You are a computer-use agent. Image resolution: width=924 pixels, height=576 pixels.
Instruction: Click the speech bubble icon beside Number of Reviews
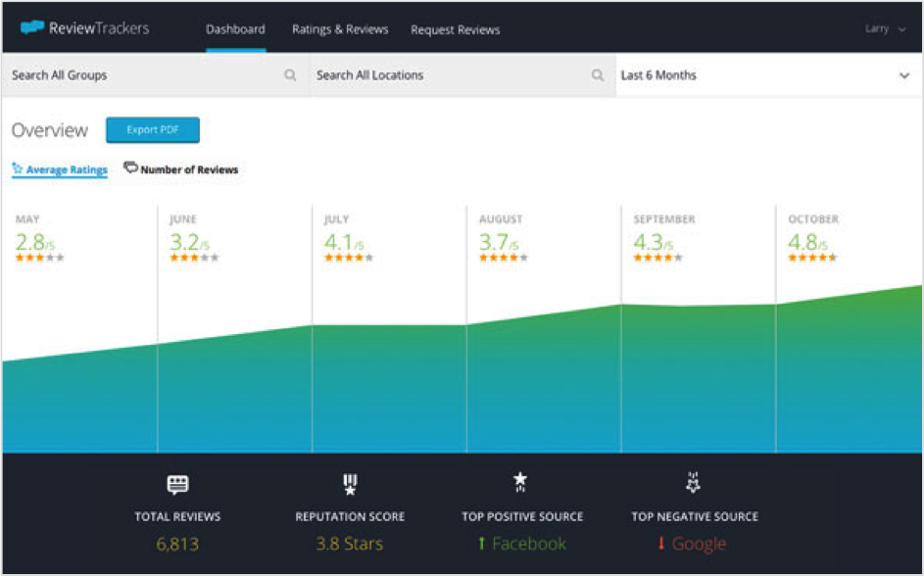click(x=130, y=168)
